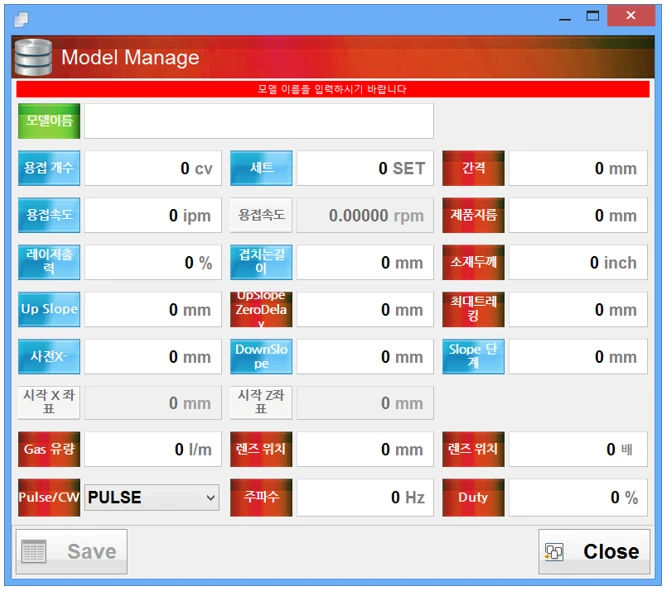
Task: Maximize the Model Manage window
Action: pos(593,16)
